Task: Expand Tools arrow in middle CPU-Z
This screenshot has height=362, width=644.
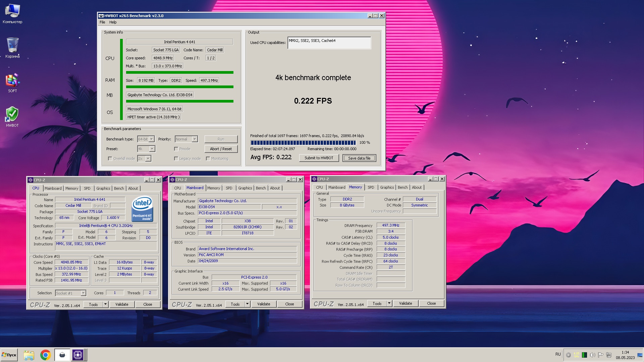Action: (x=247, y=304)
